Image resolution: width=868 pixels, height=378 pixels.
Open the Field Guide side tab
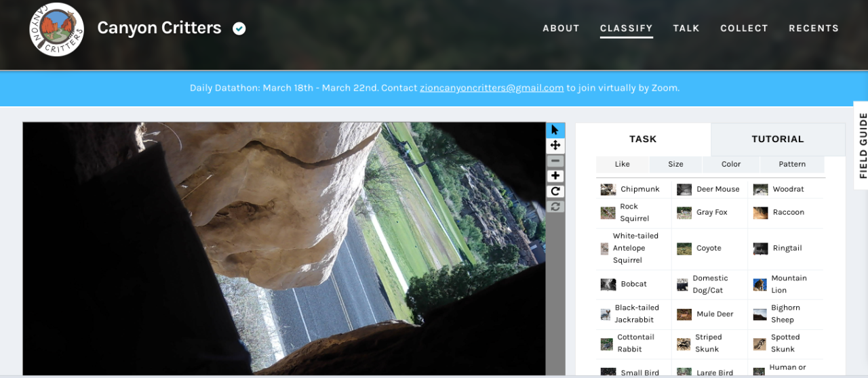863,145
